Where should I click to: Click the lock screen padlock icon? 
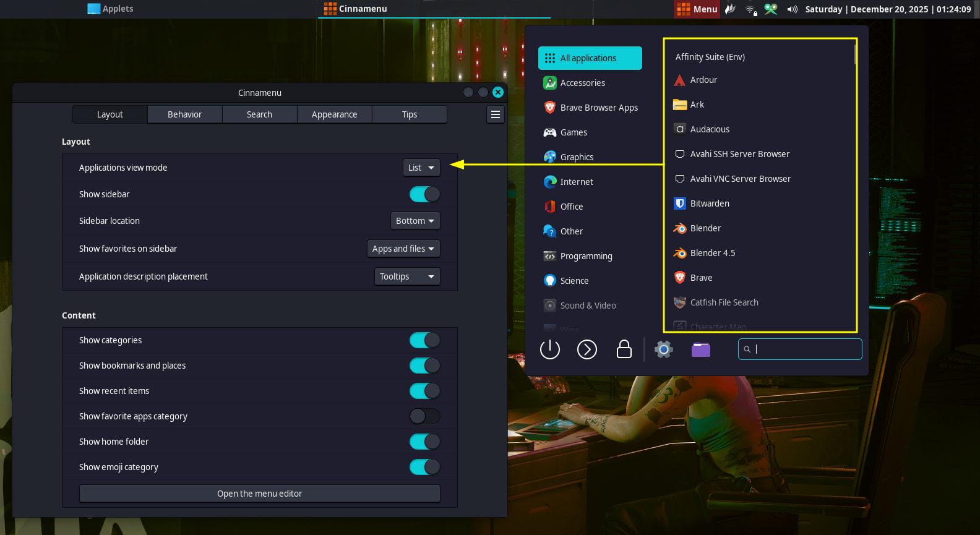[x=624, y=349]
